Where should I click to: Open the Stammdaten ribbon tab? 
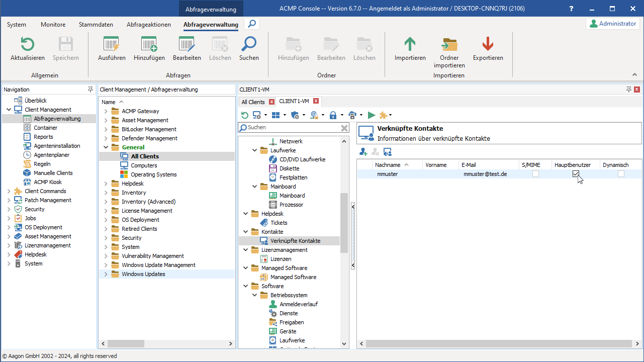click(96, 25)
